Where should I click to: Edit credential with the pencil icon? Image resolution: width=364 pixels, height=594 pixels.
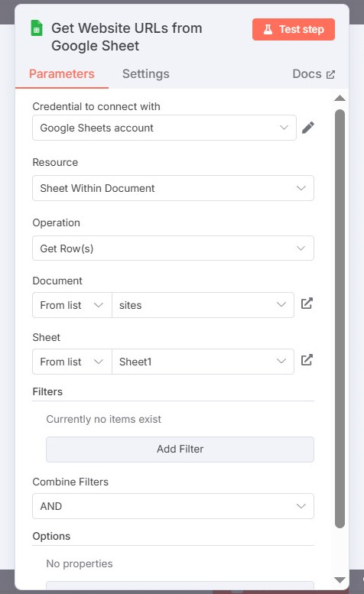(x=308, y=128)
